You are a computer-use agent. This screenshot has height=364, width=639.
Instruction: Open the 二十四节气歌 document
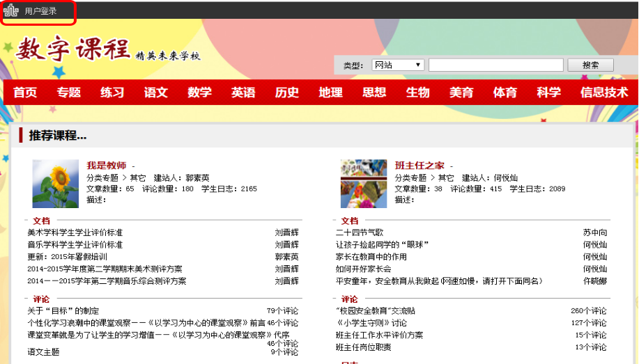coord(360,232)
